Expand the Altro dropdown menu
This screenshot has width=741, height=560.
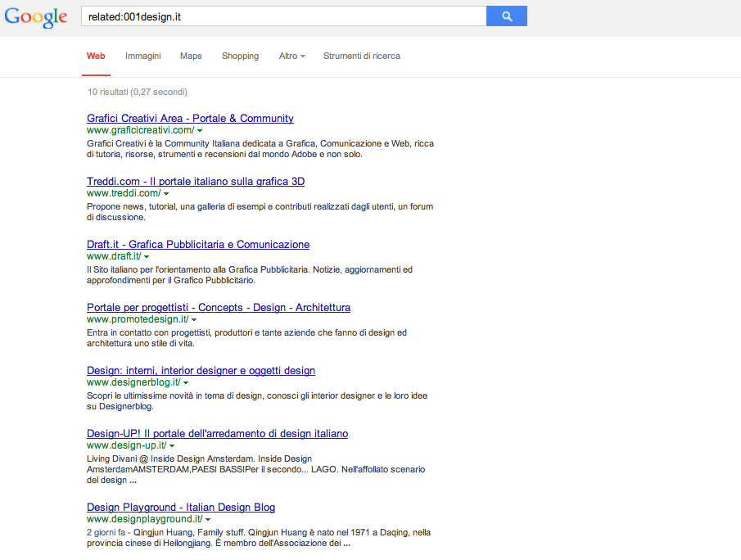click(292, 56)
